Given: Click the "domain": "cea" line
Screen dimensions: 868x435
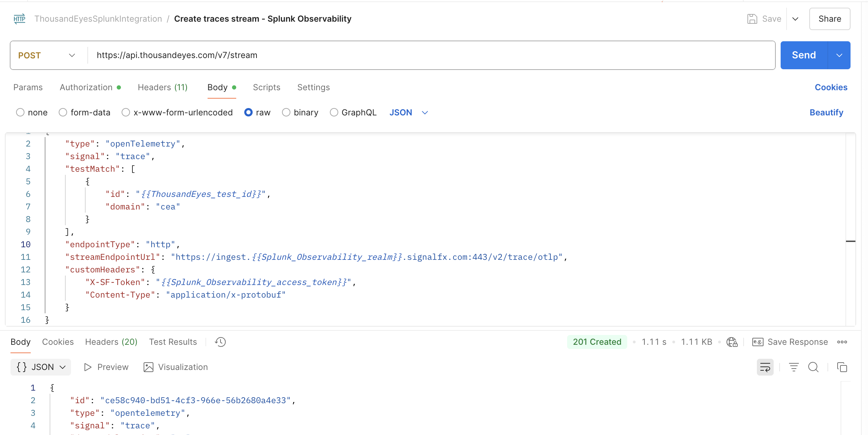Looking at the screenshot, I should 143,207.
